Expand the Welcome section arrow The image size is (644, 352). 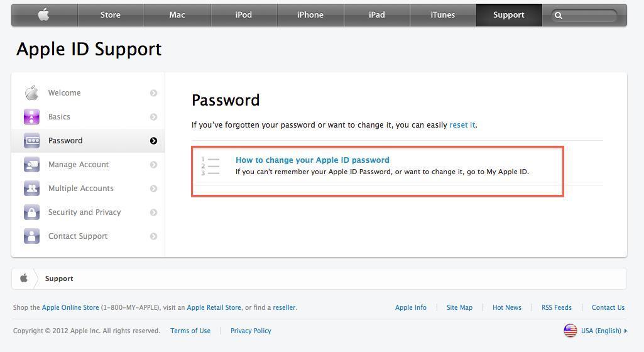(x=153, y=93)
